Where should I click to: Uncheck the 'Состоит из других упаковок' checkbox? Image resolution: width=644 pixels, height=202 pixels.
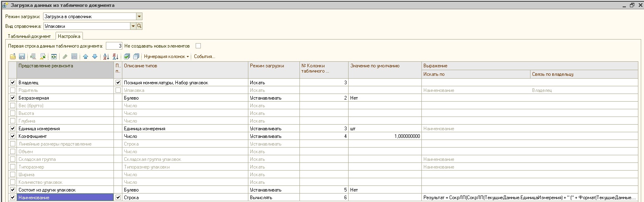(12, 190)
